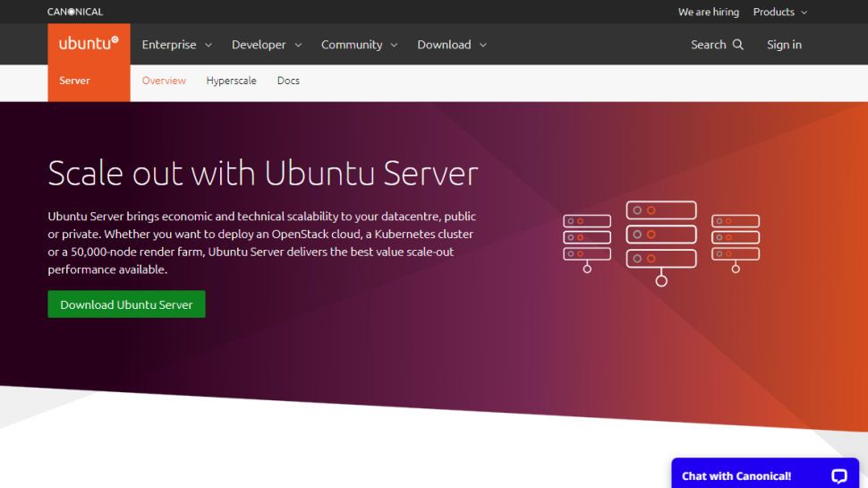The width and height of the screenshot is (868, 488).
Task: Select the Server section label
Action: click(x=74, y=81)
